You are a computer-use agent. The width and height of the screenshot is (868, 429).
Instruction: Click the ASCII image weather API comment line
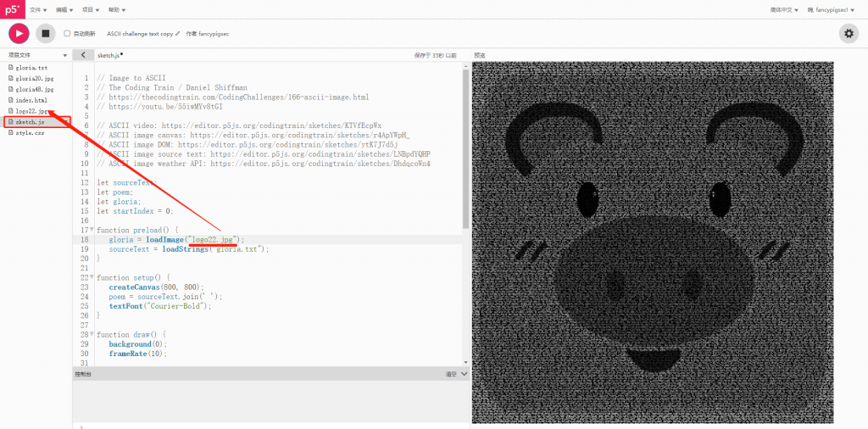pyautogui.click(x=264, y=164)
